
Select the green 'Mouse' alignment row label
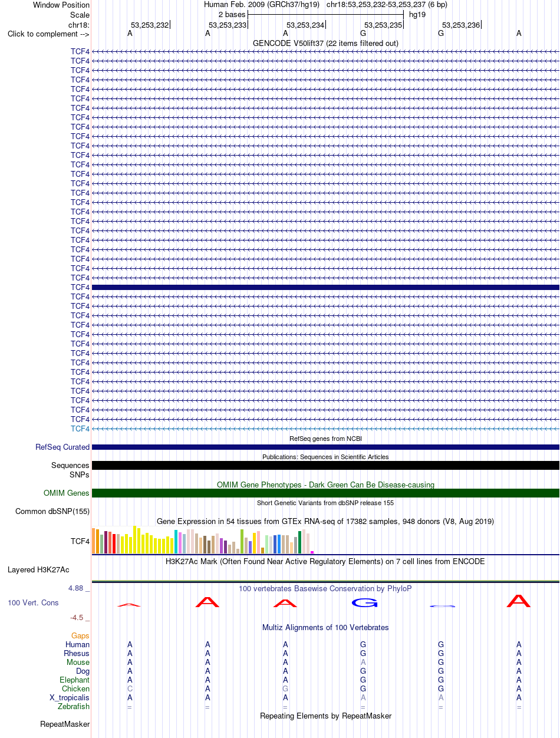(78, 663)
